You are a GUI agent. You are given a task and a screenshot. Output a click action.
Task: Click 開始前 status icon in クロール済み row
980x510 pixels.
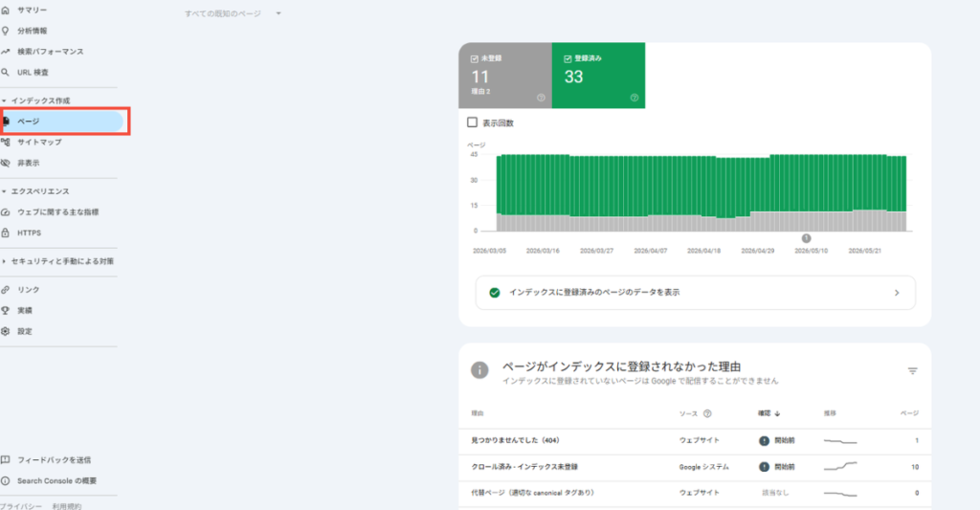(x=764, y=467)
